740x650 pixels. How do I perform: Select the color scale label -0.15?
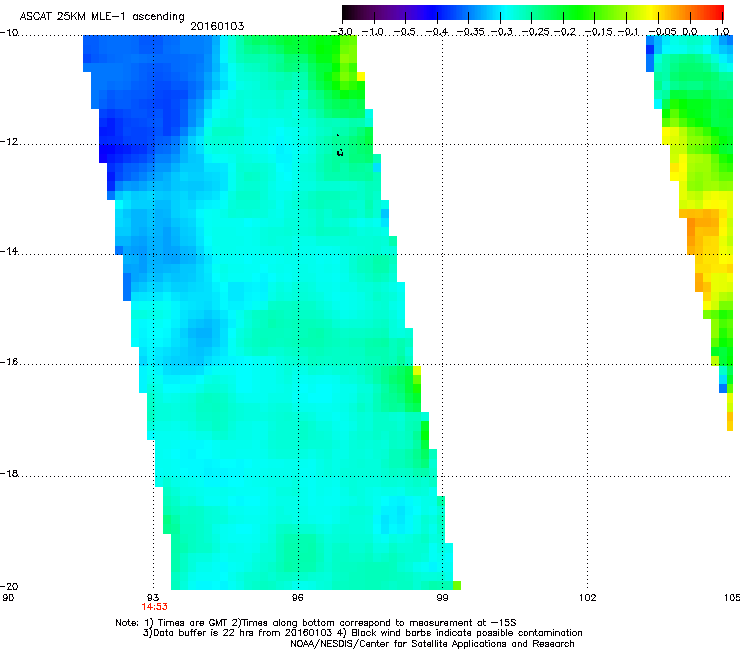click(599, 32)
